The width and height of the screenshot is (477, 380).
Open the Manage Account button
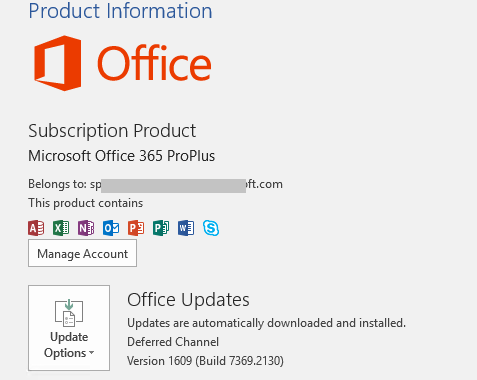[82, 253]
